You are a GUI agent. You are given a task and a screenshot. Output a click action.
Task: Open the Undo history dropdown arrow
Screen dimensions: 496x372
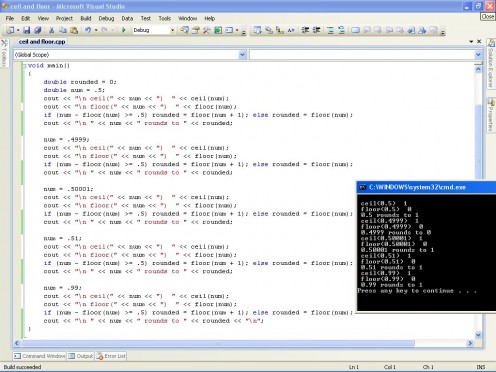[96, 30]
